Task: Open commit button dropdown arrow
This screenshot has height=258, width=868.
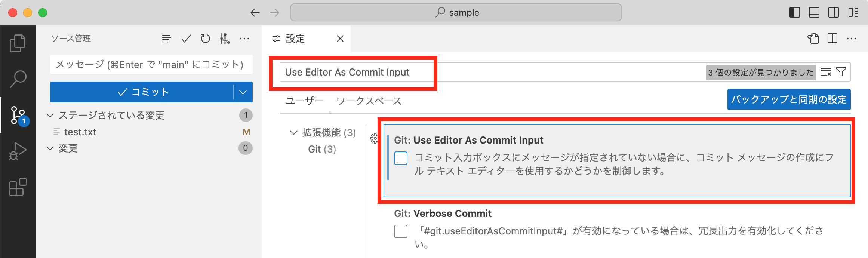Action: [x=243, y=92]
